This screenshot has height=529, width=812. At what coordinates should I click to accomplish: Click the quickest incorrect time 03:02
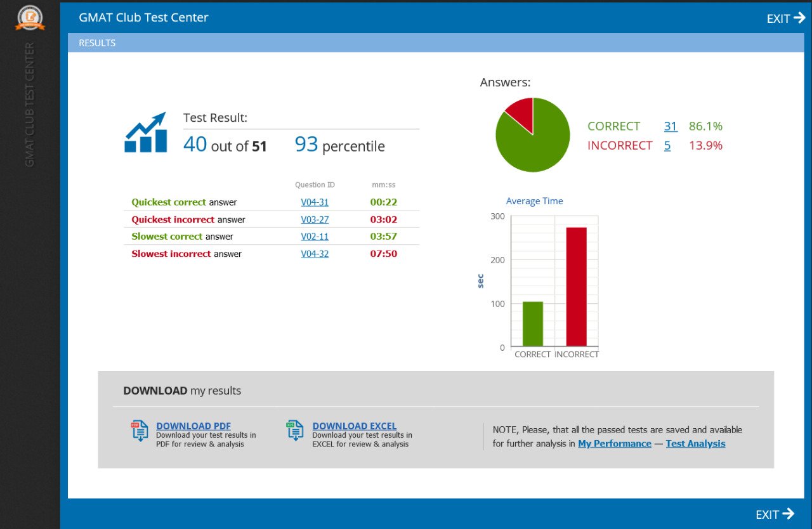384,219
